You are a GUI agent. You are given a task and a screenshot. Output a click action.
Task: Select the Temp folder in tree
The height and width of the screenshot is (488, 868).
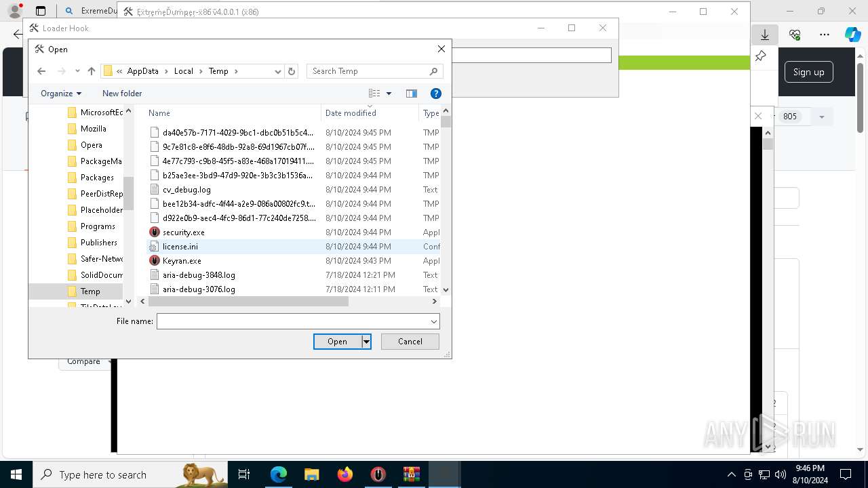pos(90,291)
